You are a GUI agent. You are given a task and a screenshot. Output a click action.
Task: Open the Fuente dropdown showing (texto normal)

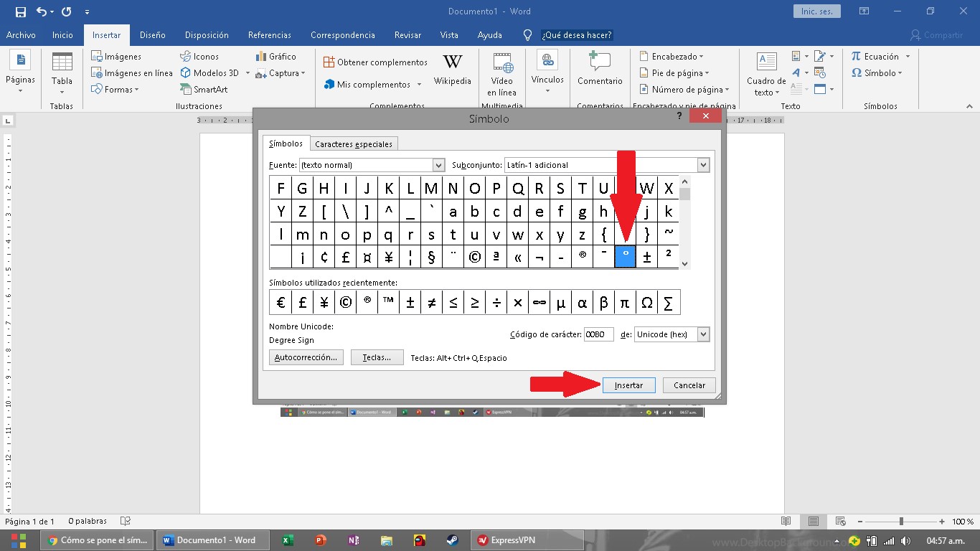[438, 164]
